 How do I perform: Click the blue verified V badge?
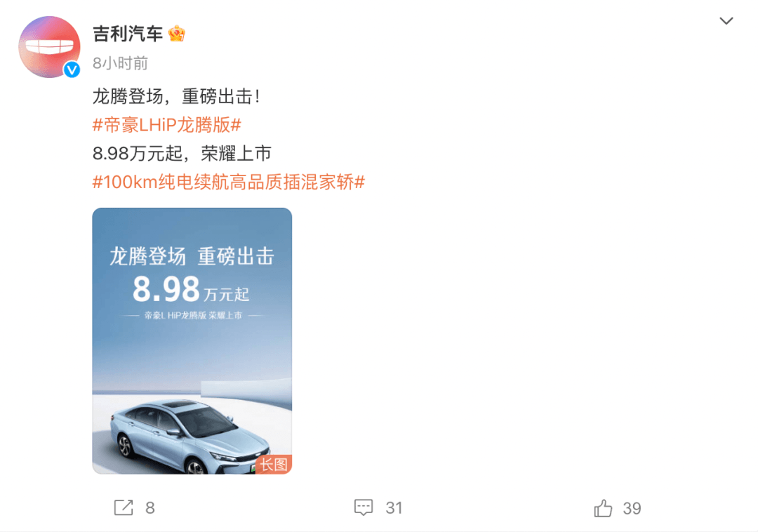tap(72, 70)
